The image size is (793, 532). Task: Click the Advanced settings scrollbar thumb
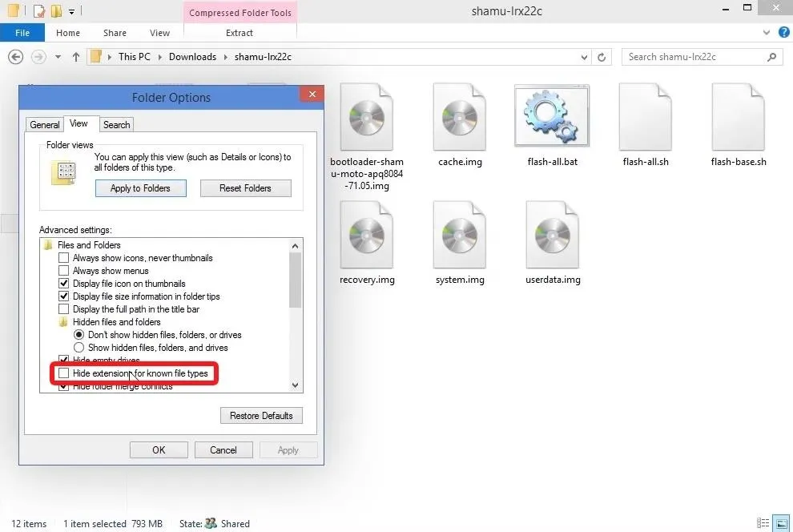(x=296, y=280)
